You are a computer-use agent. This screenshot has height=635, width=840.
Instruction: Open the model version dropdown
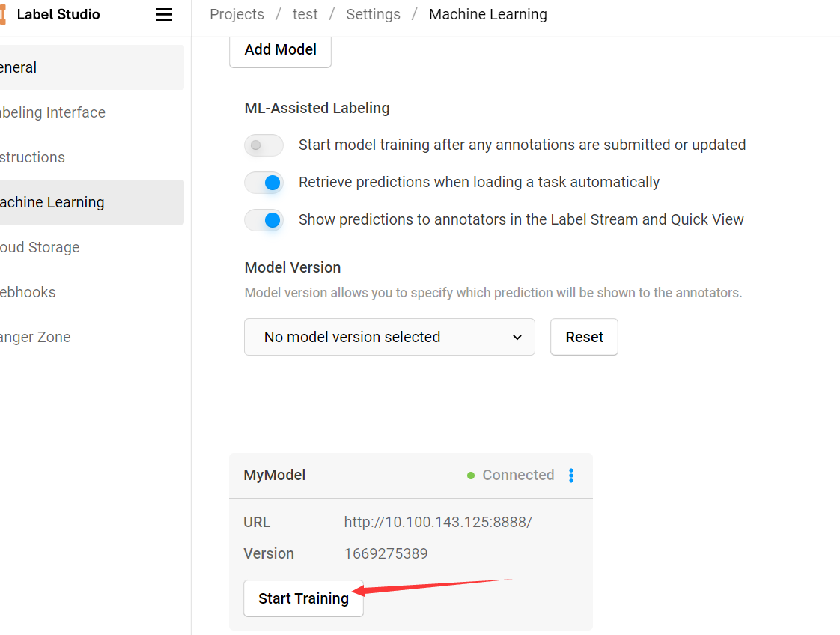tap(389, 337)
